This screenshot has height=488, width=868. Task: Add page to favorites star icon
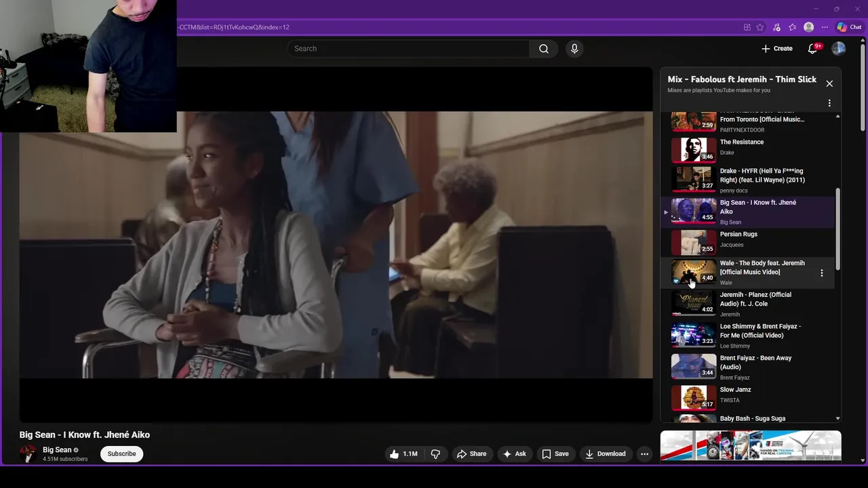[760, 27]
